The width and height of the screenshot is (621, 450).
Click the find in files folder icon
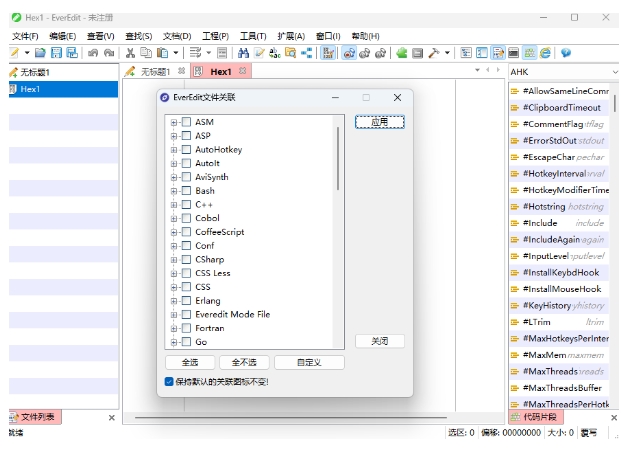[x=291, y=53]
